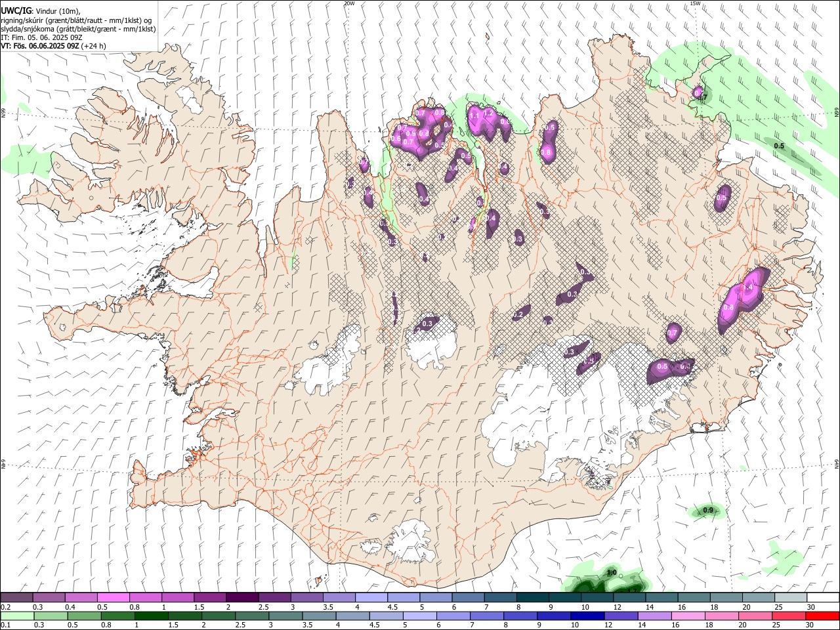
Task: Pick light pink swatch between 16 and 18, lower scale
Action: click(x=688, y=616)
